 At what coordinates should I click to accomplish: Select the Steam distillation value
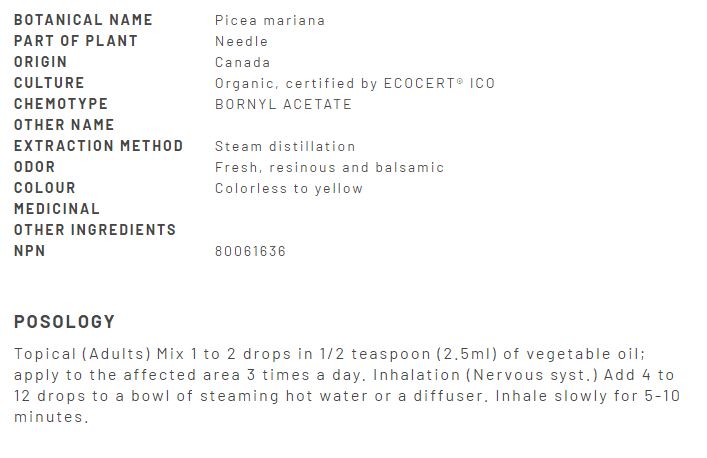(x=285, y=146)
